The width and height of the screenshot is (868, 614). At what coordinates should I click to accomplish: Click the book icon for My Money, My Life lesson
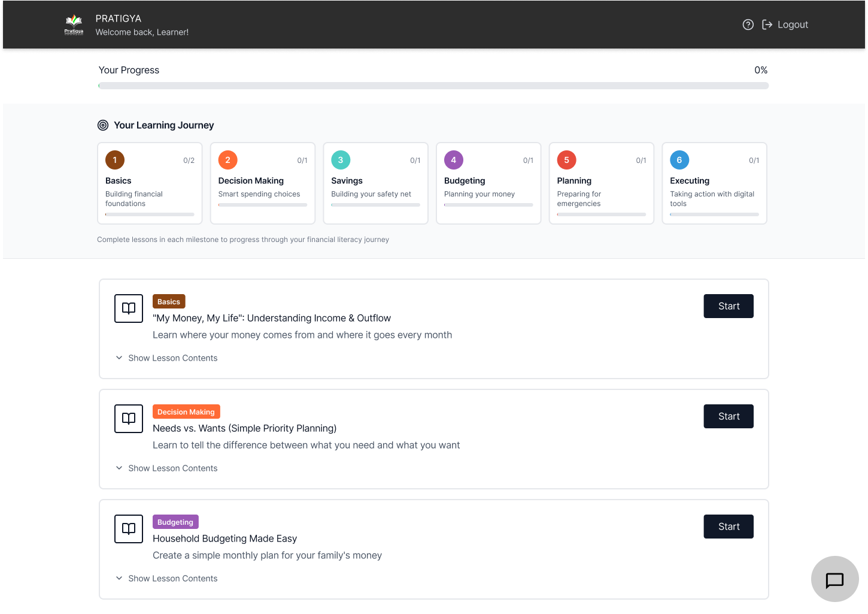(x=129, y=308)
